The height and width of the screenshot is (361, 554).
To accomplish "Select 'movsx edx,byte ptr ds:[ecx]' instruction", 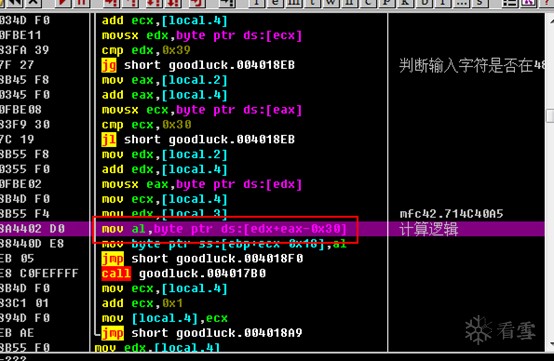I will coord(202,35).
